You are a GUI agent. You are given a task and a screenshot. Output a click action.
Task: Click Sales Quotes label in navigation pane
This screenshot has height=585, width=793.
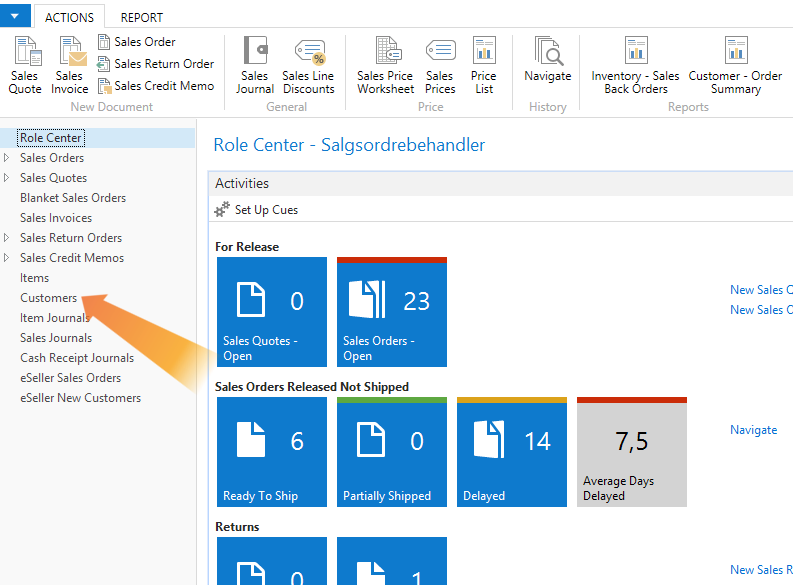(x=54, y=178)
